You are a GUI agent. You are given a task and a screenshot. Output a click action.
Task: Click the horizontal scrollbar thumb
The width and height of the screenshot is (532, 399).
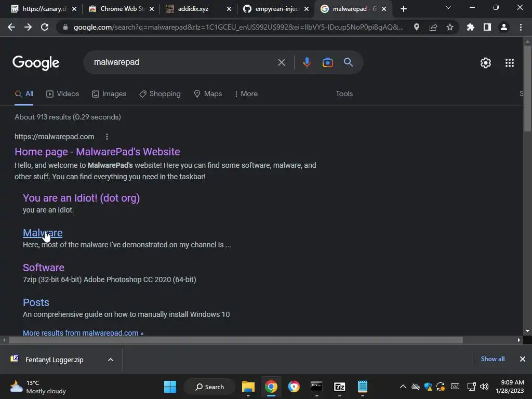236,340
